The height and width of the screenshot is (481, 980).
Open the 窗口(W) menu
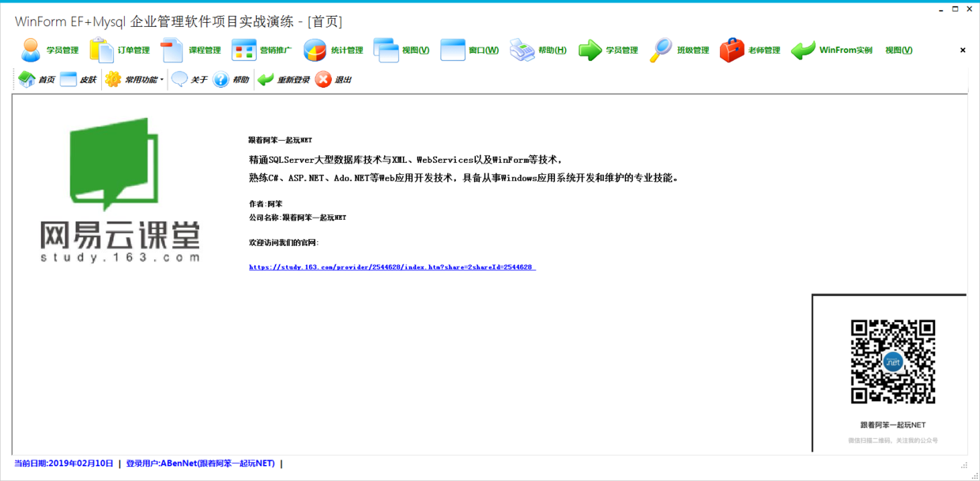(470, 50)
